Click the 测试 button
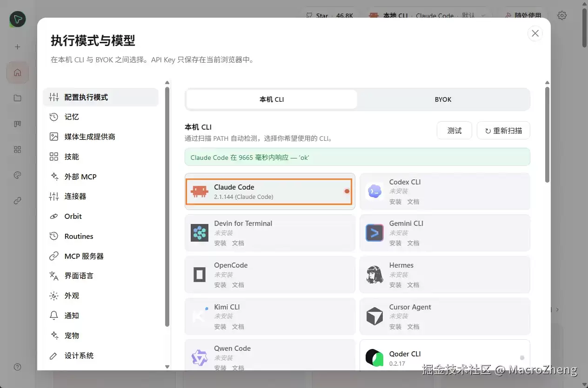Viewport: 588px width, 388px height. [454, 131]
